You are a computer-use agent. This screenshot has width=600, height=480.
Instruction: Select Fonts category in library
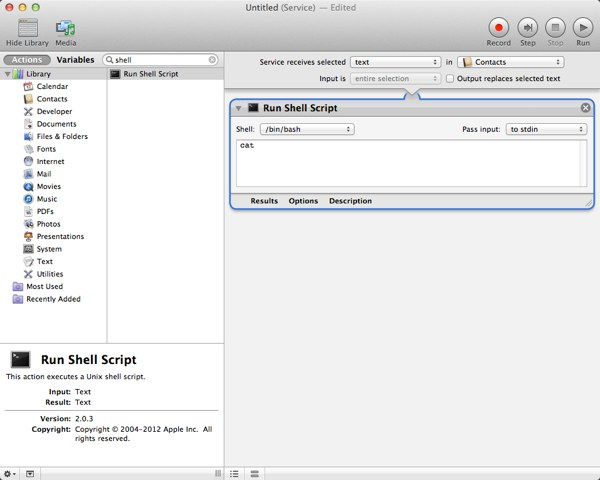pos(40,149)
